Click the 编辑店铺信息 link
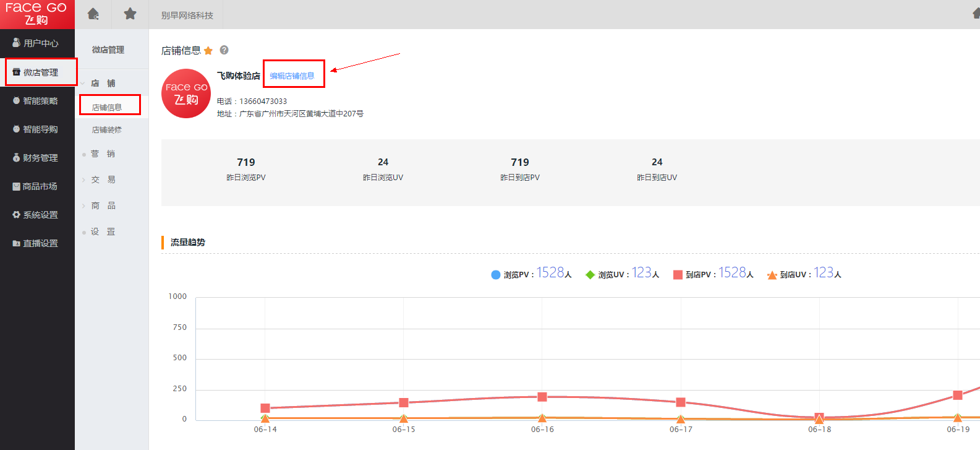The image size is (980, 450). click(x=292, y=76)
